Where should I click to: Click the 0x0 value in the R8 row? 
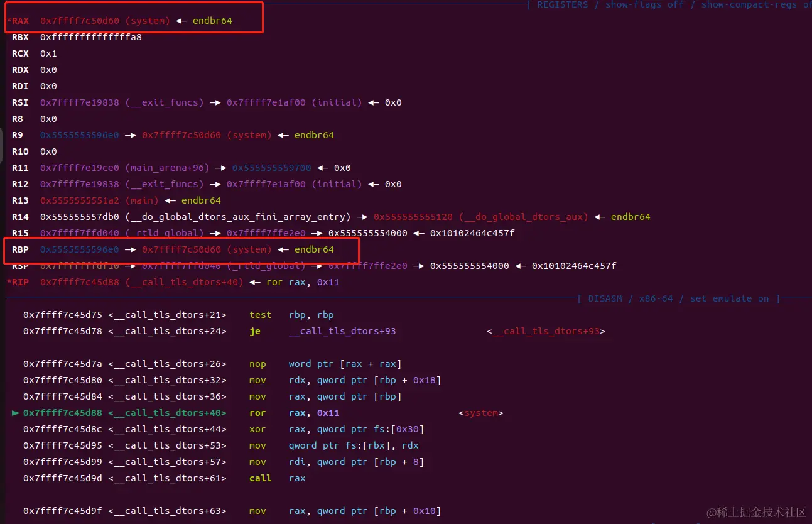point(48,119)
